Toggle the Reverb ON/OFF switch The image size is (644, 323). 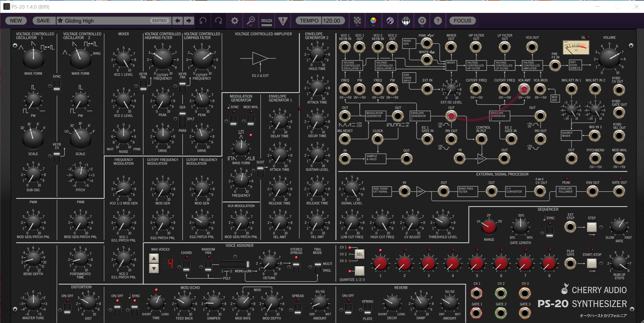(x=348, y=310)
